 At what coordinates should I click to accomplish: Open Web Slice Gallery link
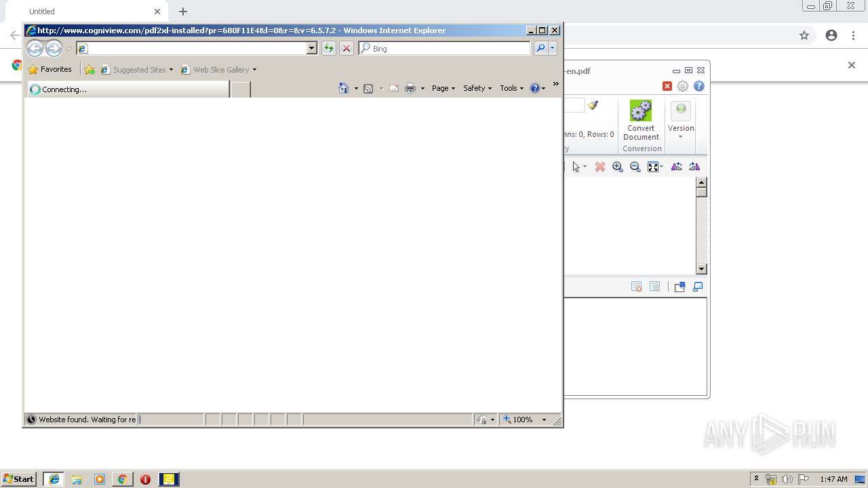(218, 69)
